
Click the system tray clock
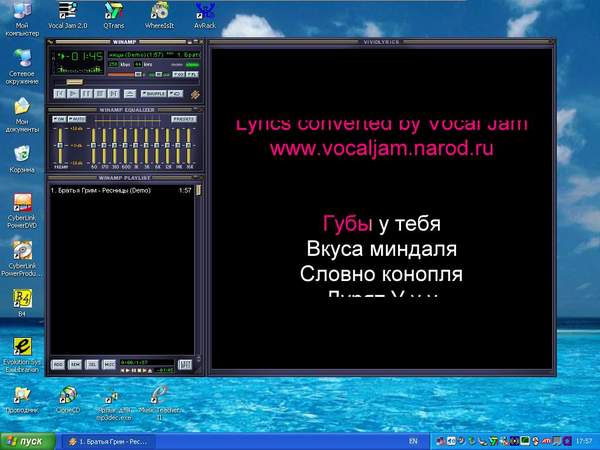pyautogui.click(x=584, y=442)
